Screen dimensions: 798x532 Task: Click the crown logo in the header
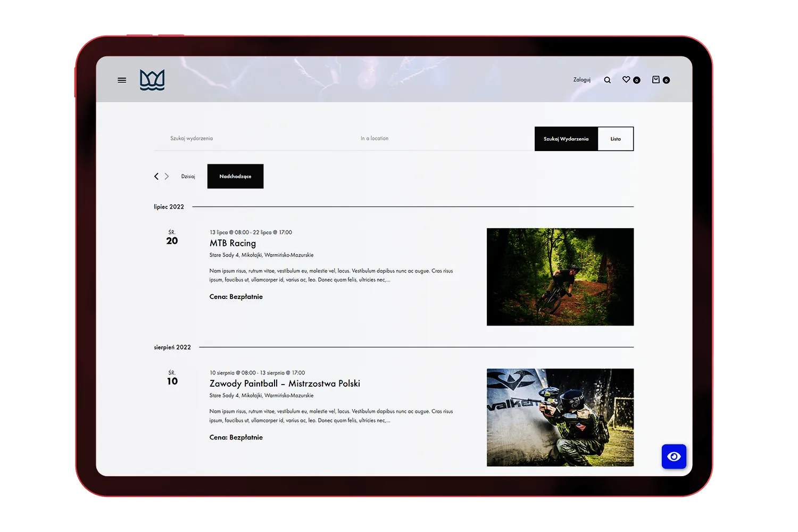(x=152, y=80)
